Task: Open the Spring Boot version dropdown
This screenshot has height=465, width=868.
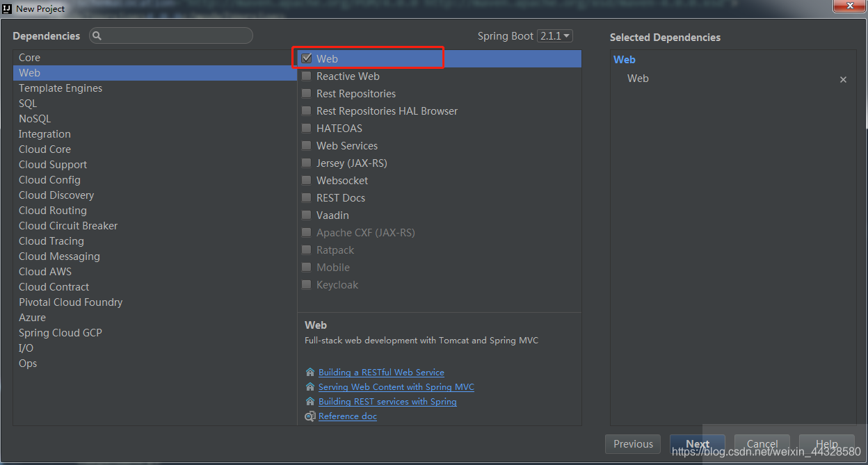Action: coord(555,35)
